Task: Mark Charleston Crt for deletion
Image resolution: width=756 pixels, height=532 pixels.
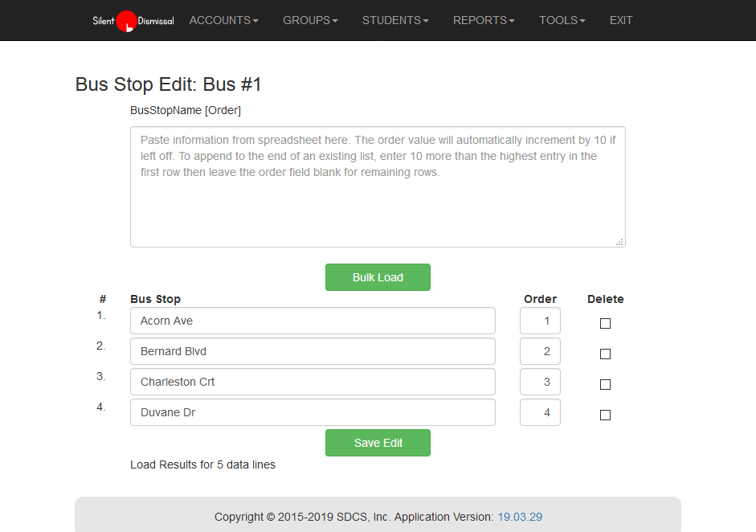Action: pyautogui.click(x=605, y=384)
